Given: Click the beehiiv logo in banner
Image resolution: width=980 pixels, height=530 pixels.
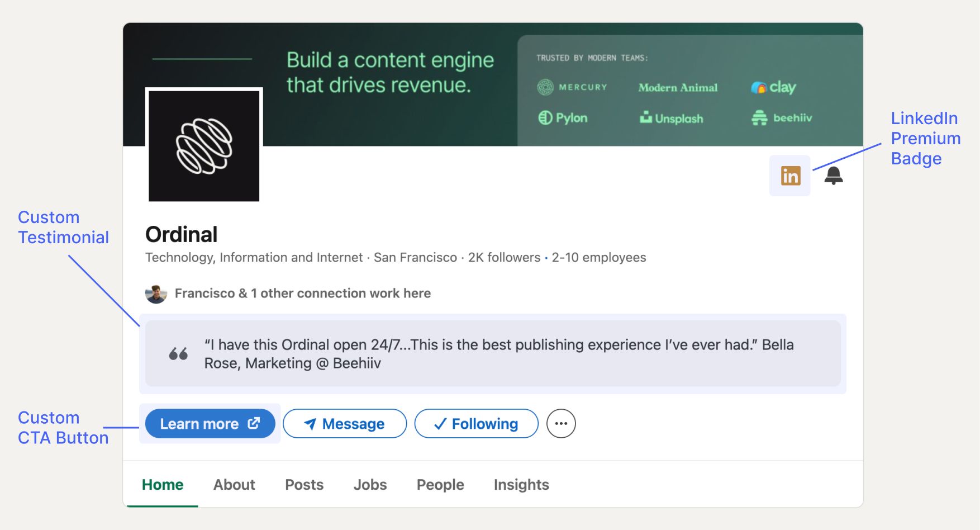Looking at the screenshot, I should pyautogui.click(x=782, y=118).
